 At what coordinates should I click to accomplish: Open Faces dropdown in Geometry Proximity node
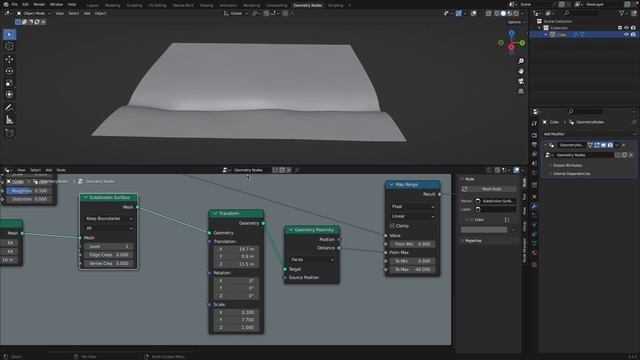pos(312,260)
